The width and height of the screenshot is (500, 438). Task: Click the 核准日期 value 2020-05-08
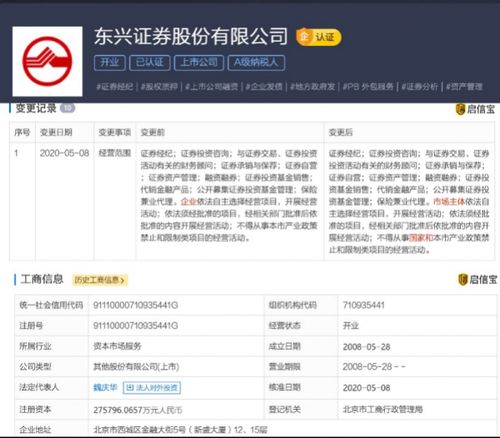366,388
